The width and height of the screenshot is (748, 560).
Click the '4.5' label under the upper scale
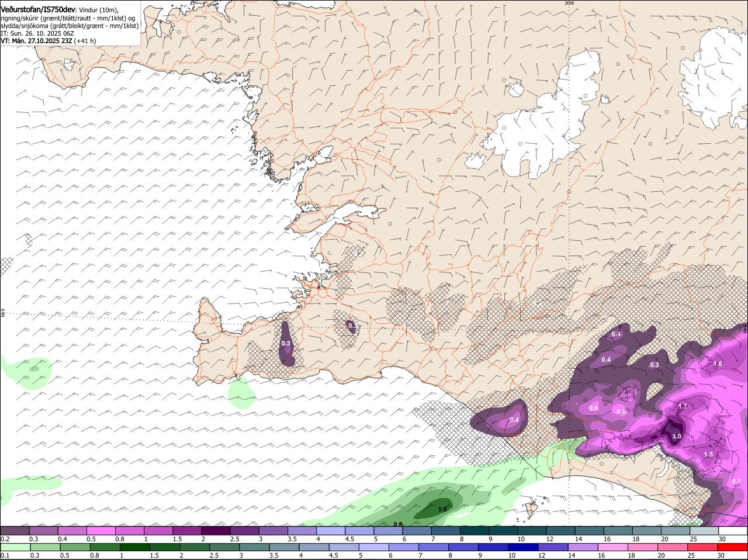click(x=350, y=539)
